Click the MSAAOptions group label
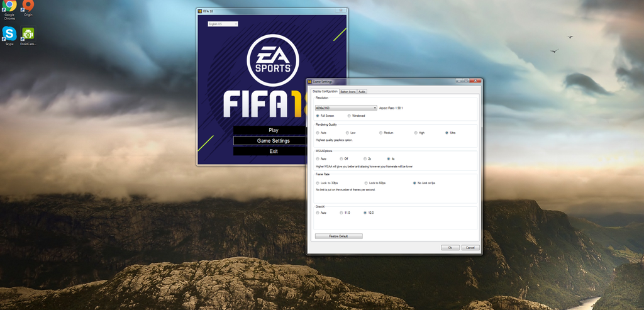The width and height of the screenshot is (644, 310). click(324, 151)
